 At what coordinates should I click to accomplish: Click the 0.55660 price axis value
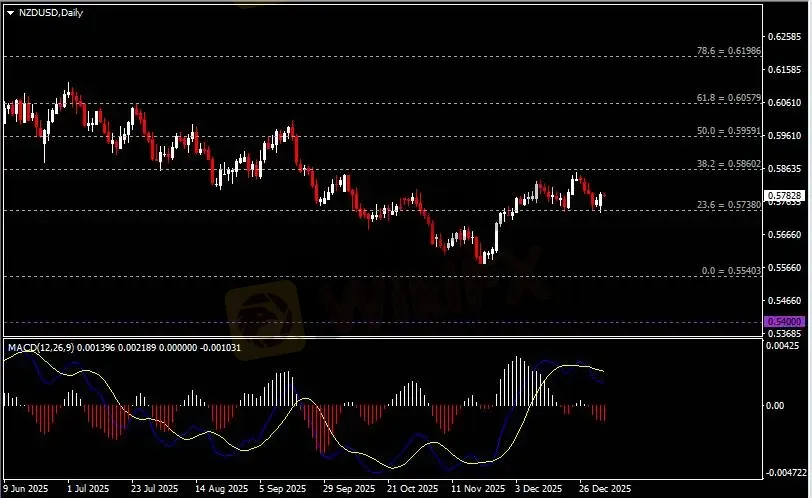[x=784, y=268]
